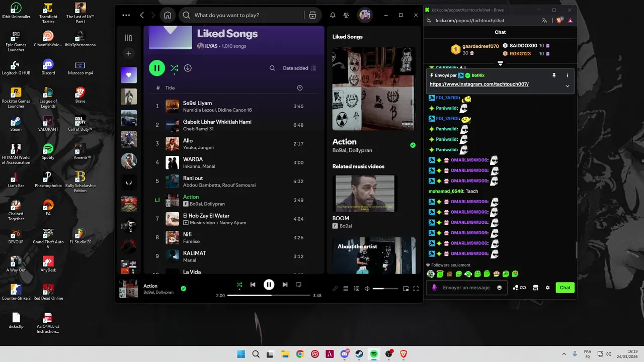The image size is (644, 362).
Task: Open Spotify's three-dot main menu
Action: (126, 15)
